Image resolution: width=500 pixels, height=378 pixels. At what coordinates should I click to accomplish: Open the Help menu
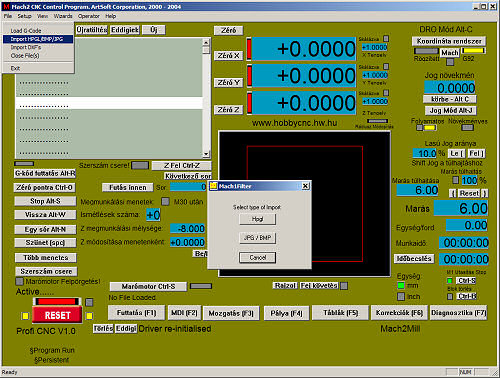pyautogui.click(x=110, y=16)
